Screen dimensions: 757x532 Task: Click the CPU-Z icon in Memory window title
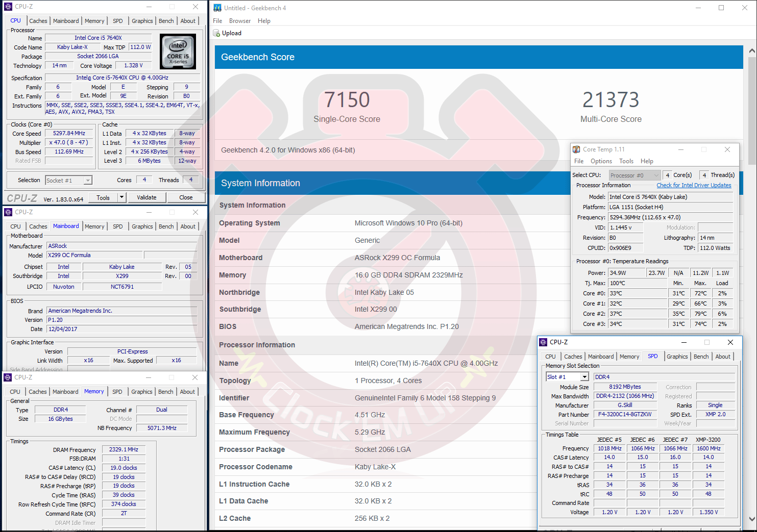pyautogui.click(x=8, y=377)
